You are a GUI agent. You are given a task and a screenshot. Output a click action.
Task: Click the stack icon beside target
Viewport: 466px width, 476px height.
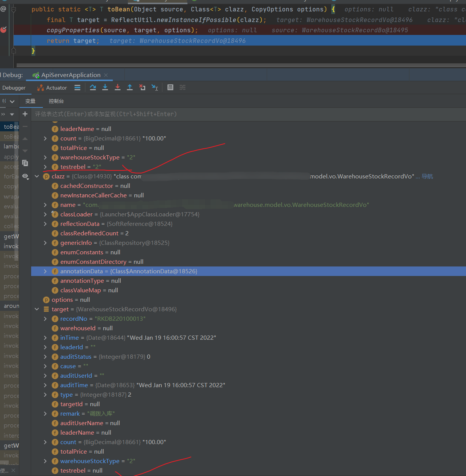point(46,309)
